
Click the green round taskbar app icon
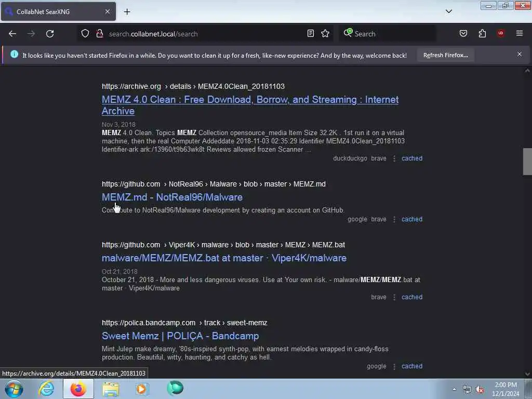coord(175,388)
